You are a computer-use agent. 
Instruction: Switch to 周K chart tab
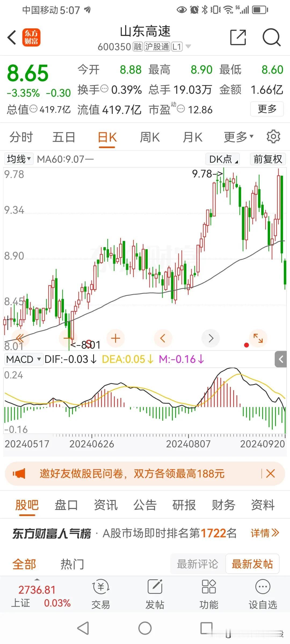point(150,137)
